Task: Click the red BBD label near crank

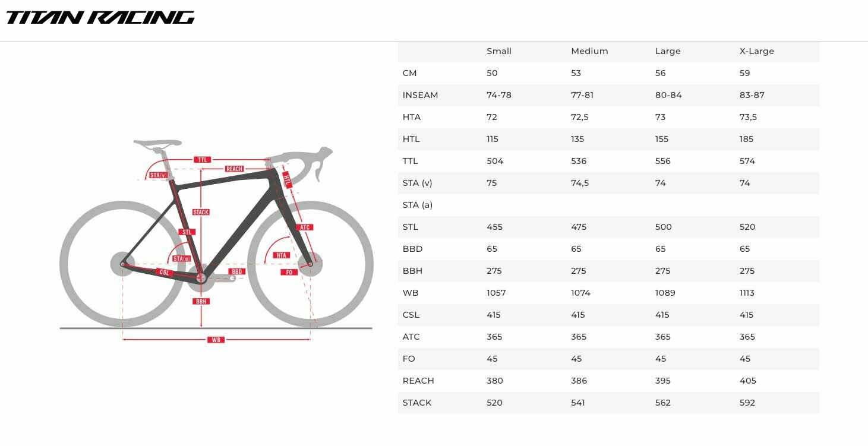Action: click(x=236, y=271)
